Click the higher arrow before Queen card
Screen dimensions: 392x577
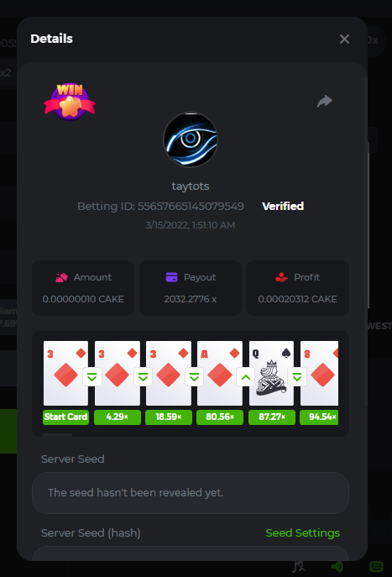pos(246,377)
